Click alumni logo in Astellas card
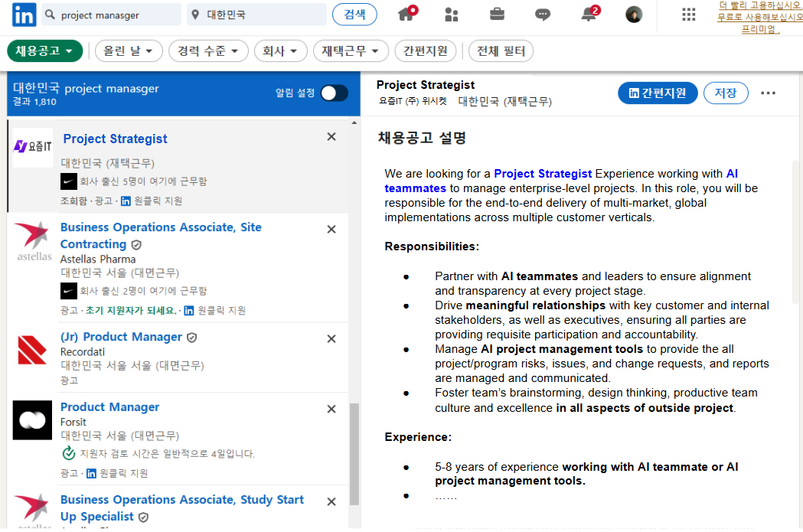 tap(69, 291)
